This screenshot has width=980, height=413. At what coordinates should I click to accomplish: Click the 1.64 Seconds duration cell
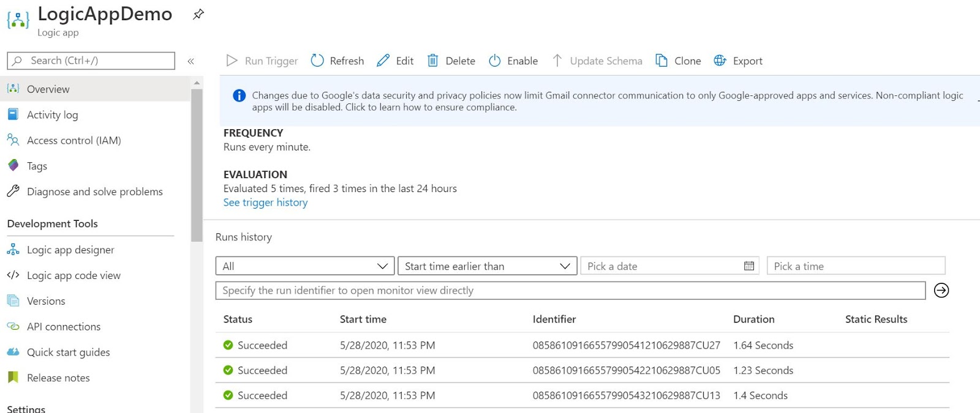click(763, 345)
